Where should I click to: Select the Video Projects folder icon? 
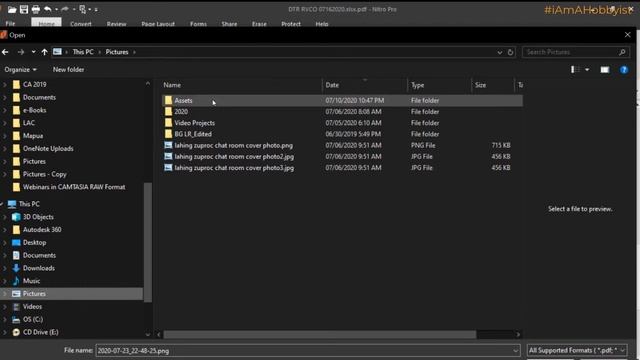click(168, 123)
